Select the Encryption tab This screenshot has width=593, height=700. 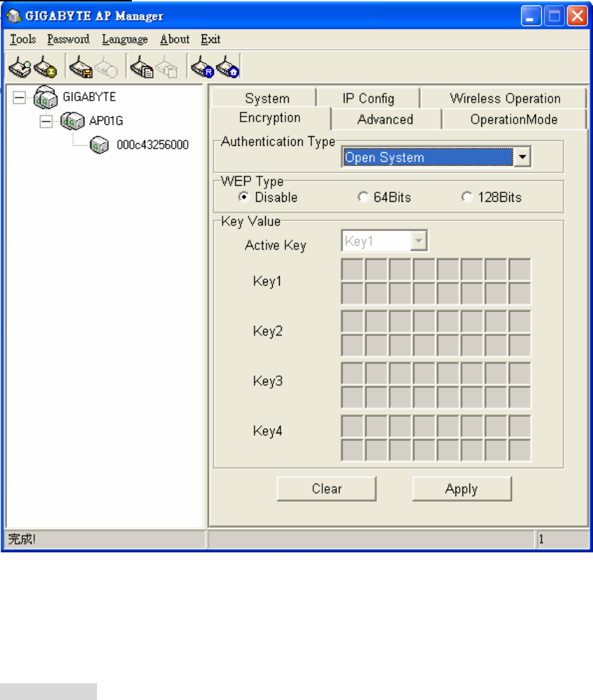[x=269, y=118]
